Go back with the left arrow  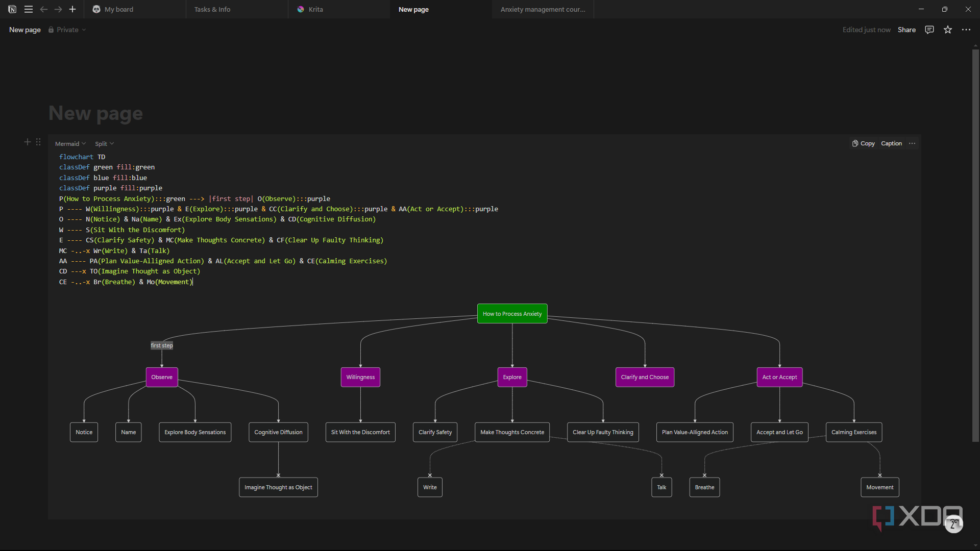coord(44,9)
